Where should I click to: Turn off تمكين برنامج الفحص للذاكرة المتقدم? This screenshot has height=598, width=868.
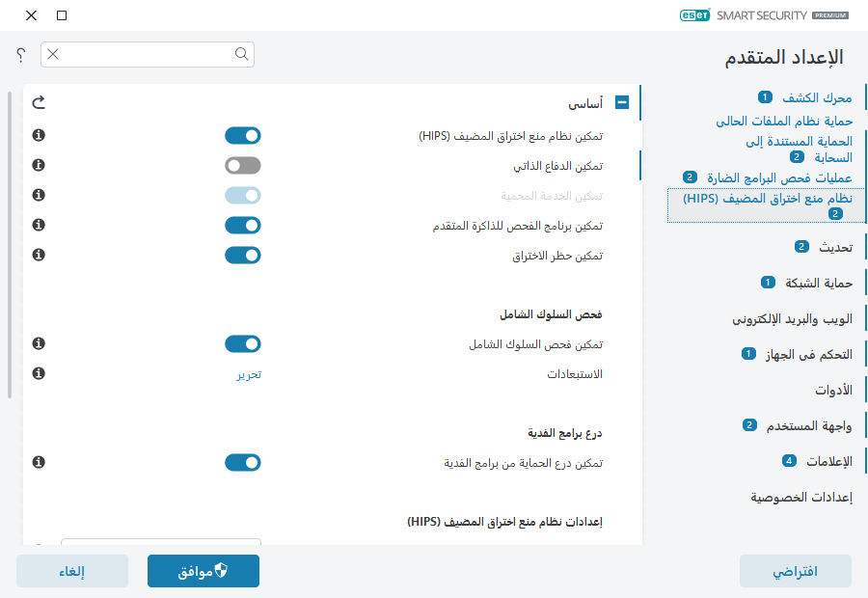(x=243, y=226)
